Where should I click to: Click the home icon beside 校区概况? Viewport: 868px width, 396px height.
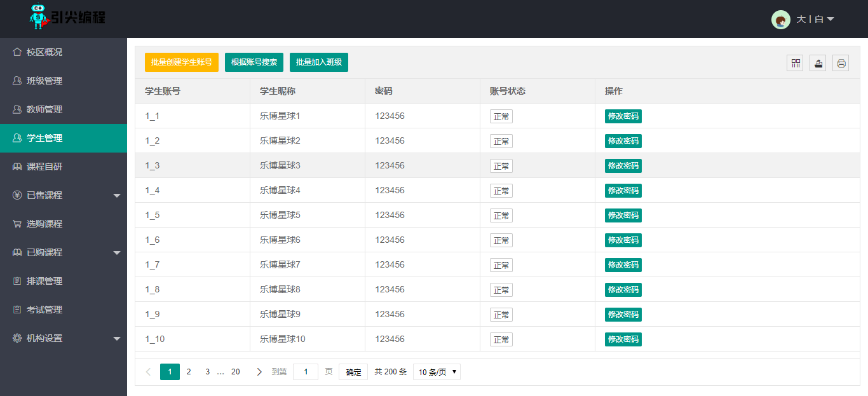tap(17, 52)
